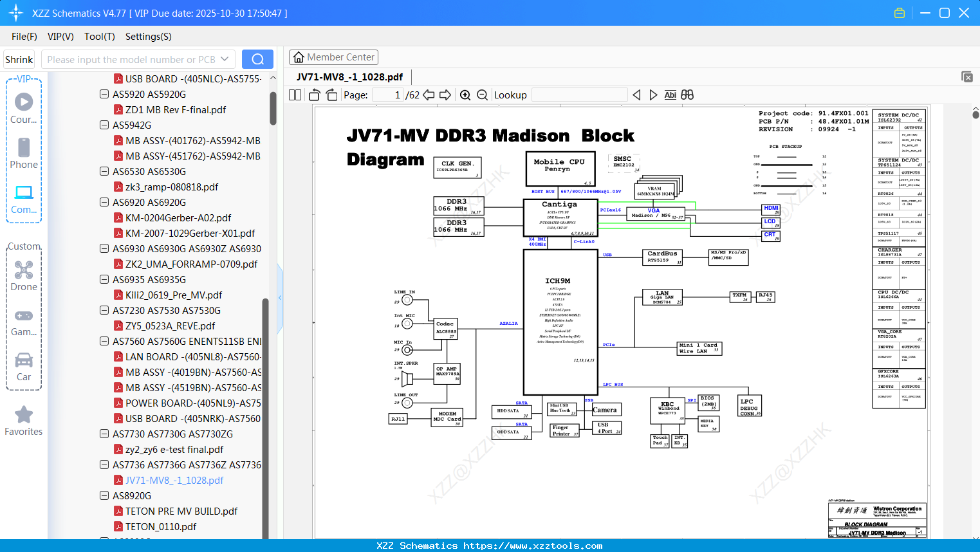Viewport: 980px width, 552px height.
Task: Open the Game category in sidebar
Action: pos(24,322)
